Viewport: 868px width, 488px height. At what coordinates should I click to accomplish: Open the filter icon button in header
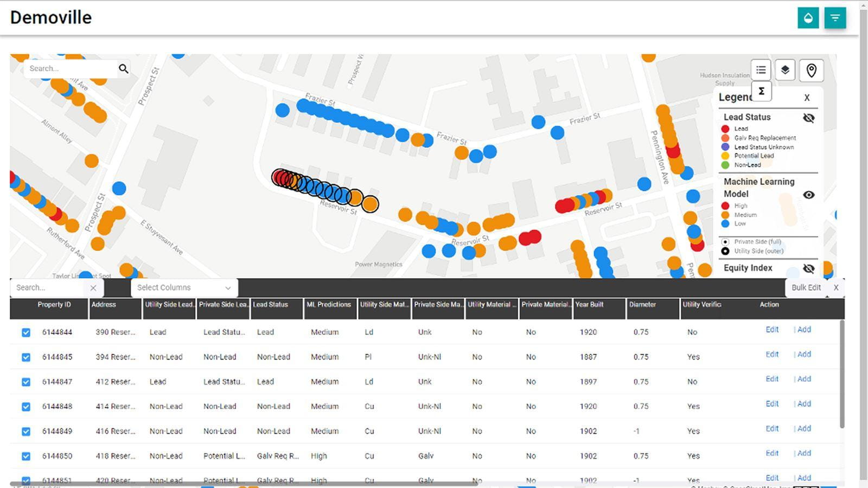click(835, 18)
